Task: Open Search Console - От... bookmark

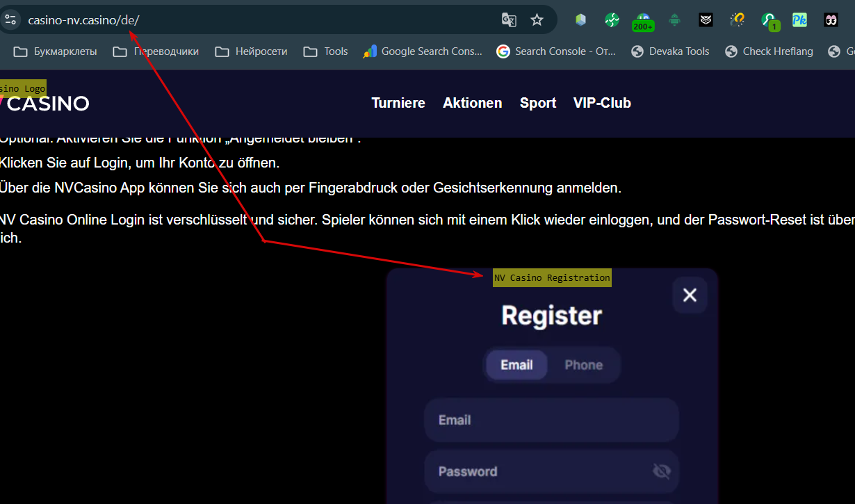Action: coord(556,51)
